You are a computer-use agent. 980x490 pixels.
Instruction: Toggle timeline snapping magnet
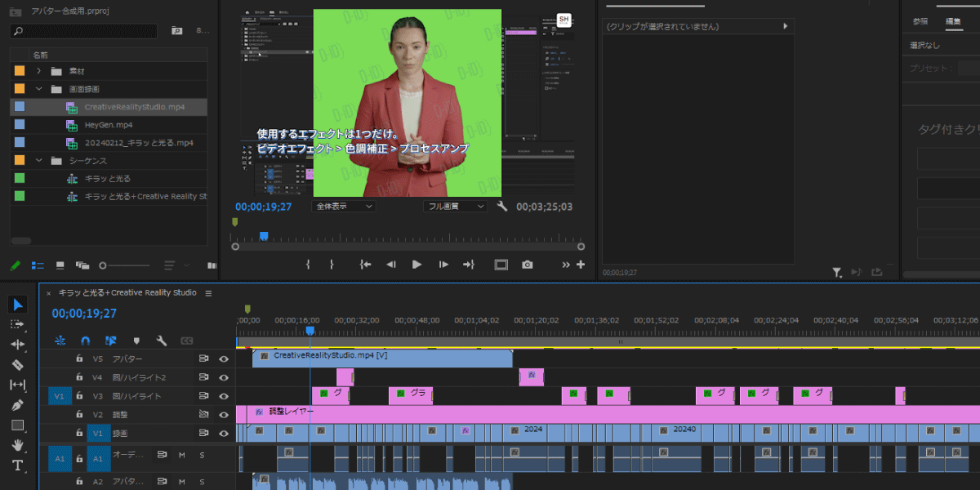point(85,341)
